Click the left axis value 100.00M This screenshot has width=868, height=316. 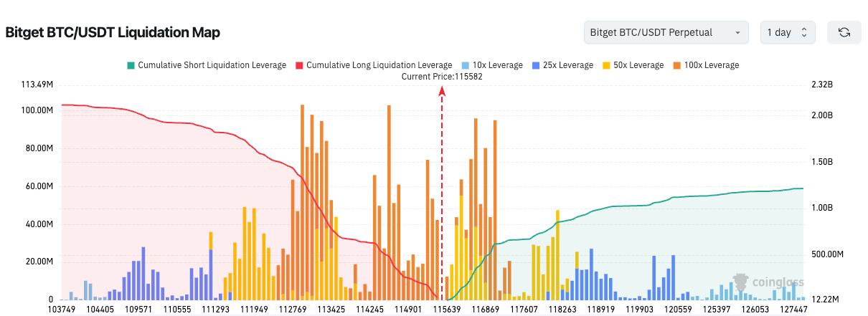tap(38, 111)
